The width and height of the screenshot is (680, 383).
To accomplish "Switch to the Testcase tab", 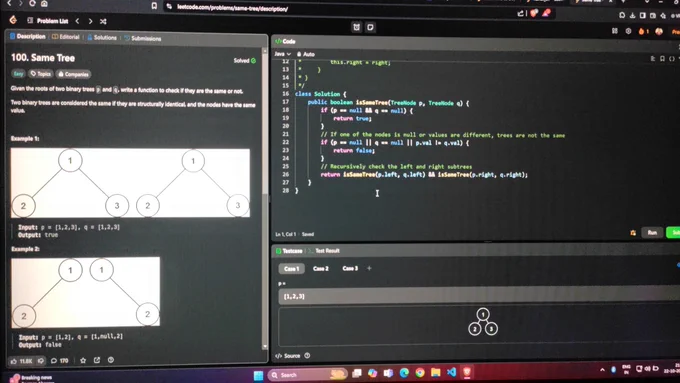I will [289, 251].
